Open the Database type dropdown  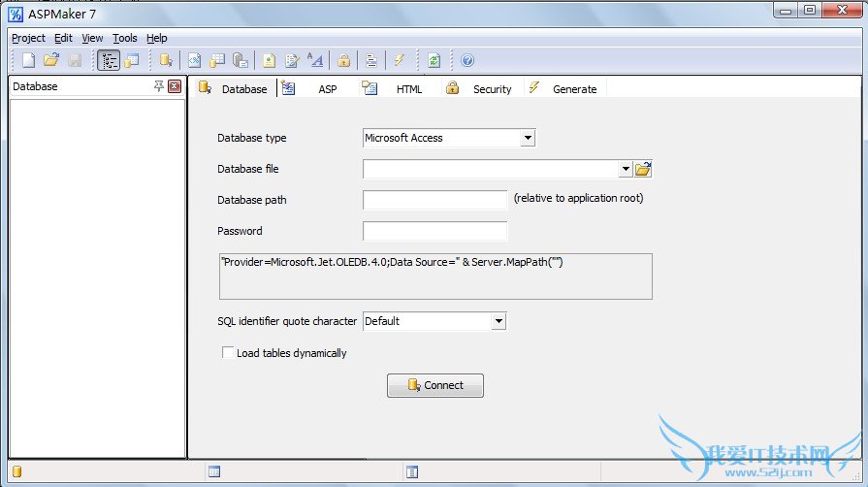pyautogui.click(x=528, y=138)
